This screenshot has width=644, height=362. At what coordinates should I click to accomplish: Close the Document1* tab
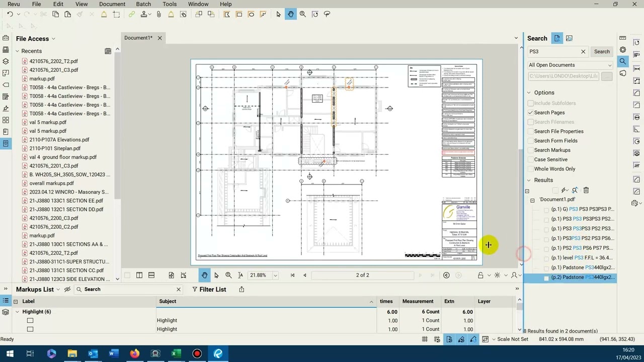click(x=160, y=38)
